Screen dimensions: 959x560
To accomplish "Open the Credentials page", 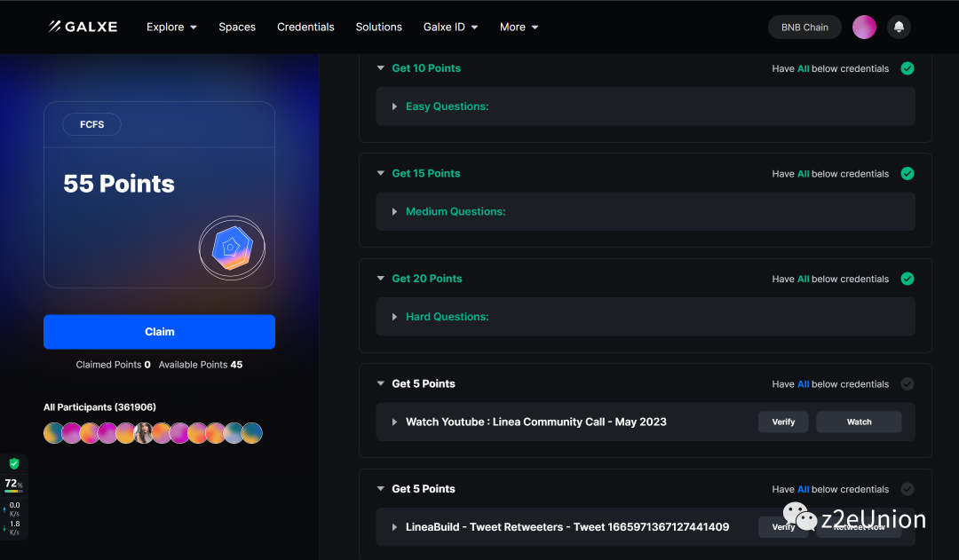I will point(305,28).
